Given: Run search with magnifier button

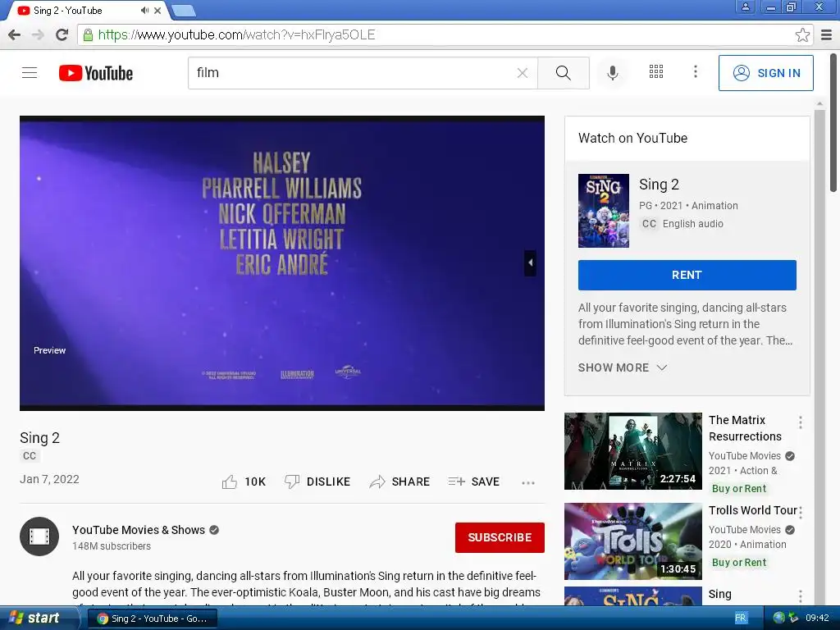Looking at the screenshot, I should [x=563, y=73].
